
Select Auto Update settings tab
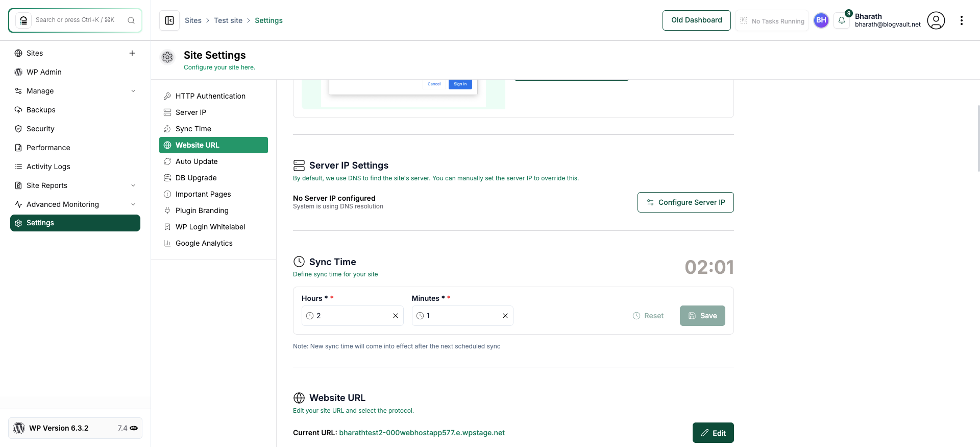coord(213,161)
